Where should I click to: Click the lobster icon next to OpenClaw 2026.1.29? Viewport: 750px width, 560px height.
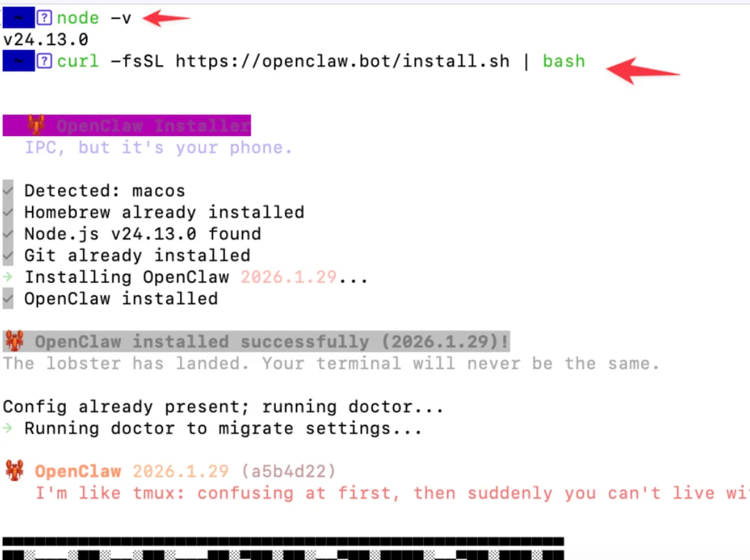click(15, 470)
